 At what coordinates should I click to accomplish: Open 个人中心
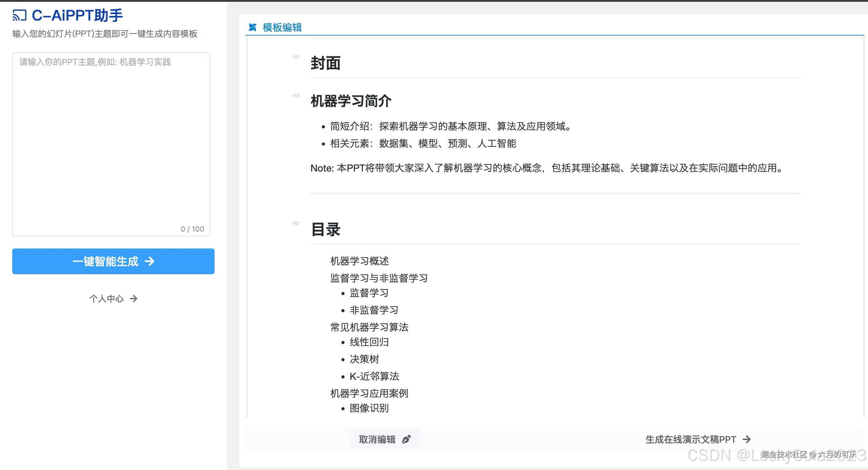click(x=106, y=298)
